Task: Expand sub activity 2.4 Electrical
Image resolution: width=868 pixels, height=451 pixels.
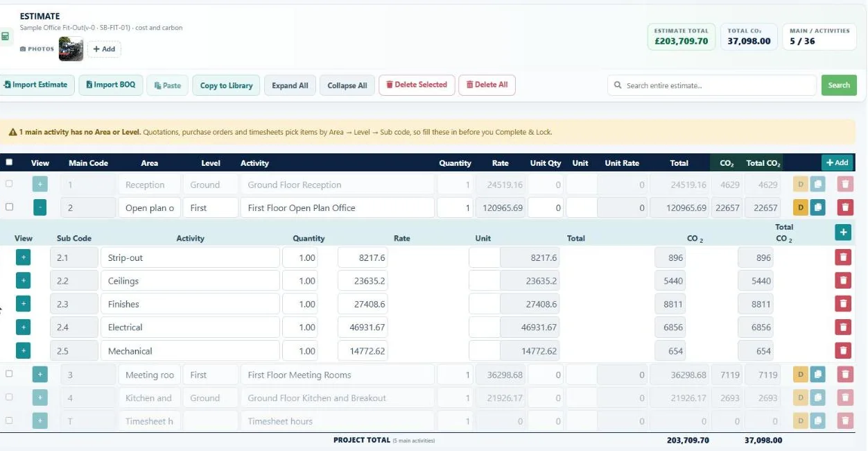Action: pos(23,327)
